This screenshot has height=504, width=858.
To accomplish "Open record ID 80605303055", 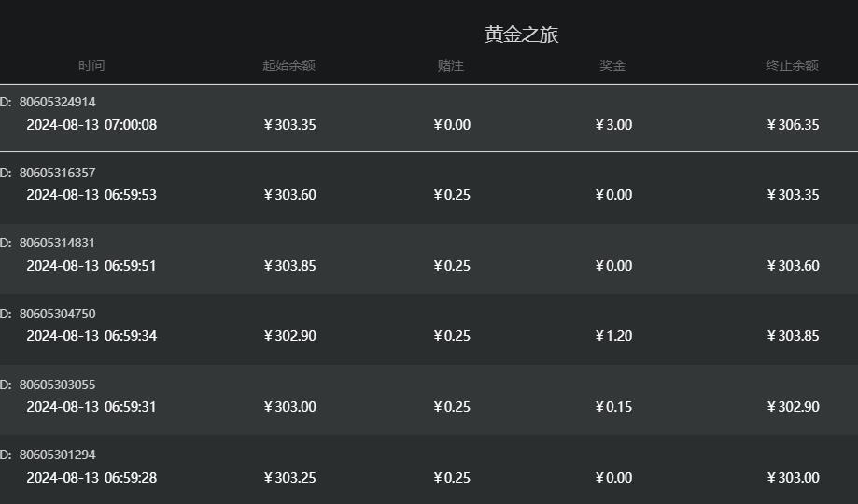I will pos(57,385).
